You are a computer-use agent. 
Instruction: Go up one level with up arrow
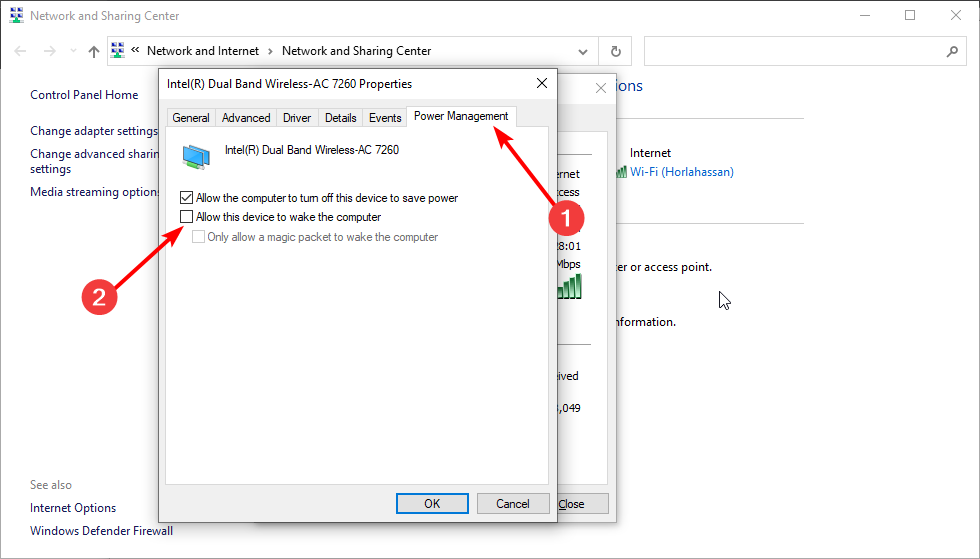pyautogui.click(x=94, y=51)
